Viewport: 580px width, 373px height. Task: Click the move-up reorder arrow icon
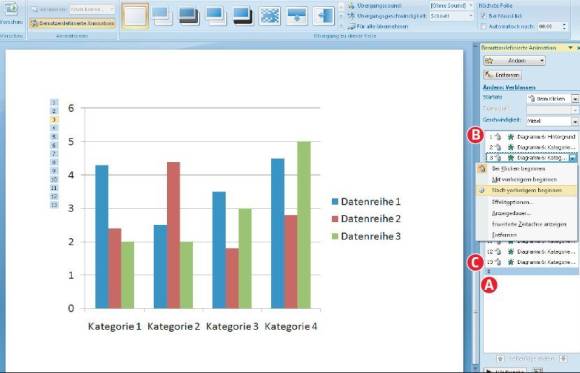point(500,359)
